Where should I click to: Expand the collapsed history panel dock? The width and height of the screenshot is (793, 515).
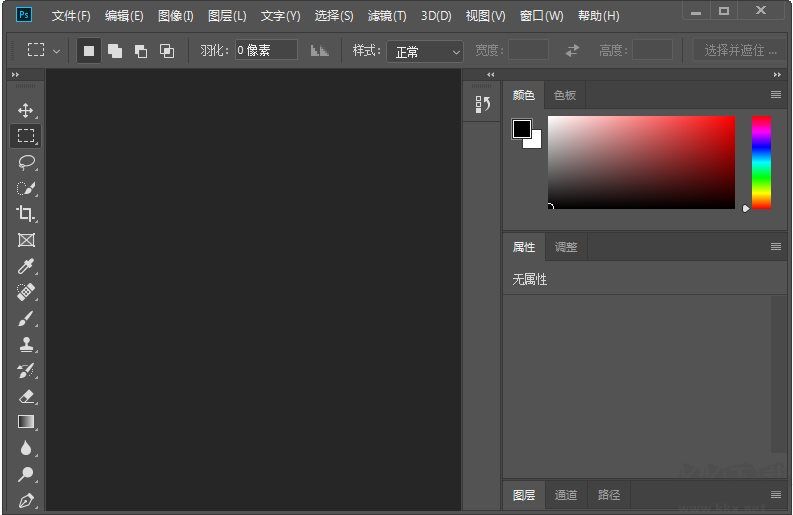pos(491,75)
